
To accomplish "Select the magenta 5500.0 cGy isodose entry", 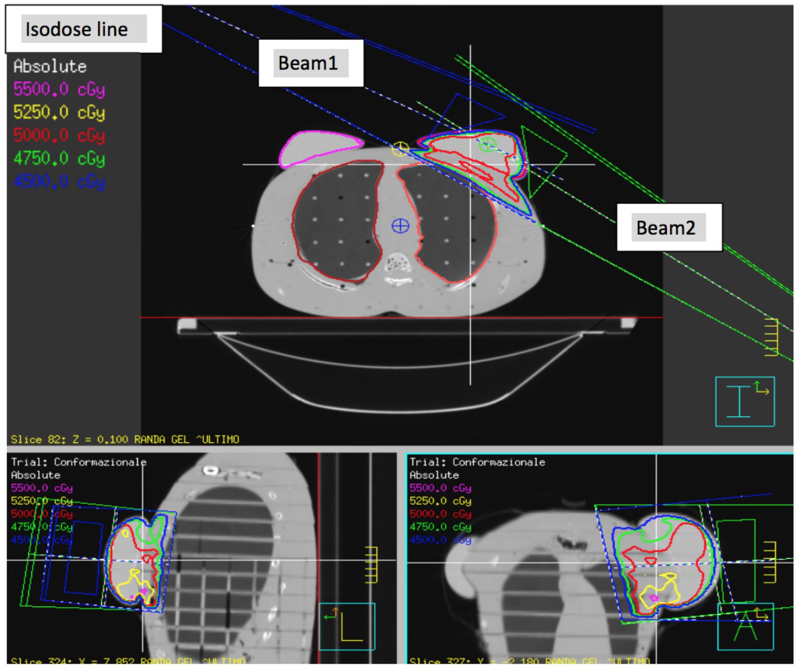I will pyautogui.click(x=59, y=89).
